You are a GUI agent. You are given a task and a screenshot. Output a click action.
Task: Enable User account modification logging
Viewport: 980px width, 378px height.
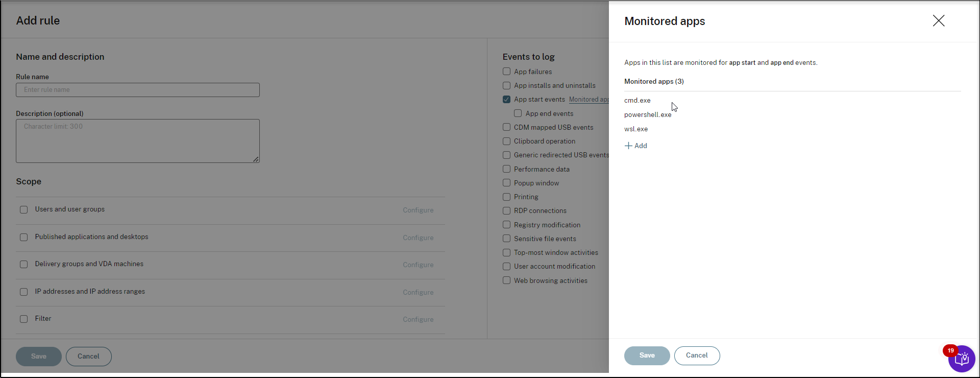point(506,266)
